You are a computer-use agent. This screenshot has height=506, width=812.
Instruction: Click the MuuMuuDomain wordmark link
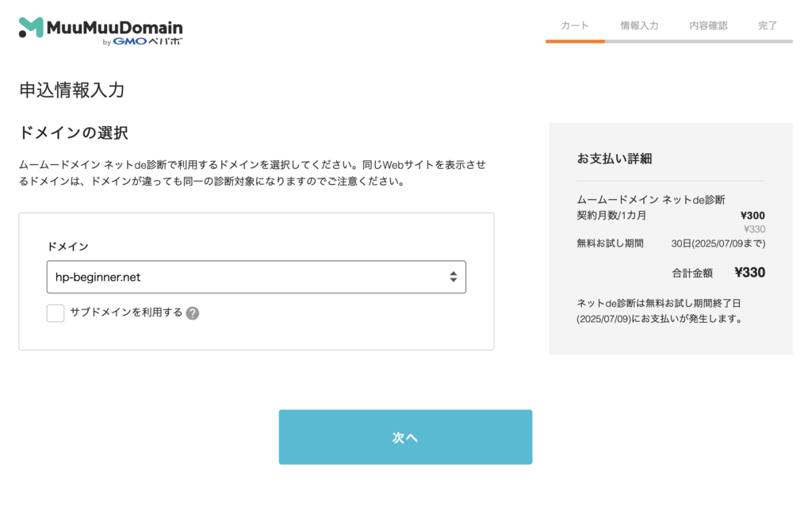115,27
